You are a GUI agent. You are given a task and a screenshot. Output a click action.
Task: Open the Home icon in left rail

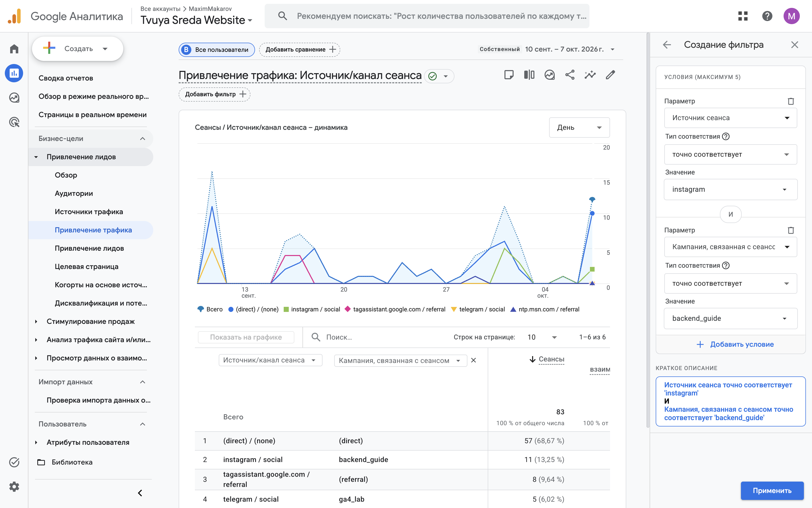[14, 49]
